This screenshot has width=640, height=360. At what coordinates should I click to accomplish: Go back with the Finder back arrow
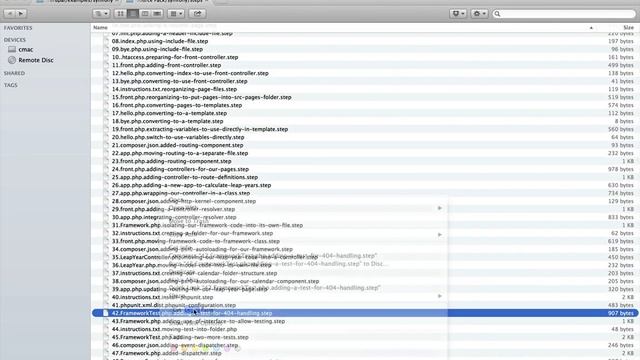10,13
